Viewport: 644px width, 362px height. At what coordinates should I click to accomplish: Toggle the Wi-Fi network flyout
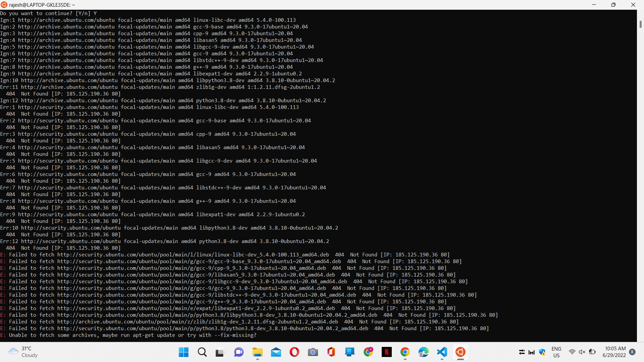[x=573, y=352]
